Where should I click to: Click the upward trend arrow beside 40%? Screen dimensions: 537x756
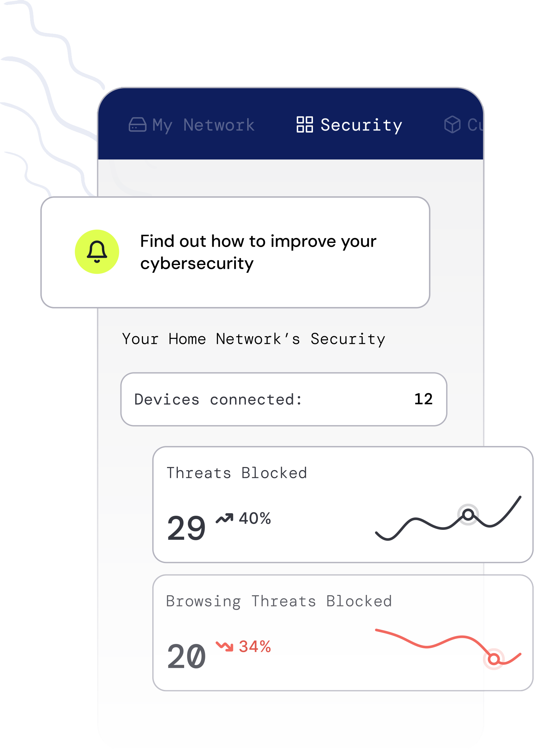tap(224, 518)
